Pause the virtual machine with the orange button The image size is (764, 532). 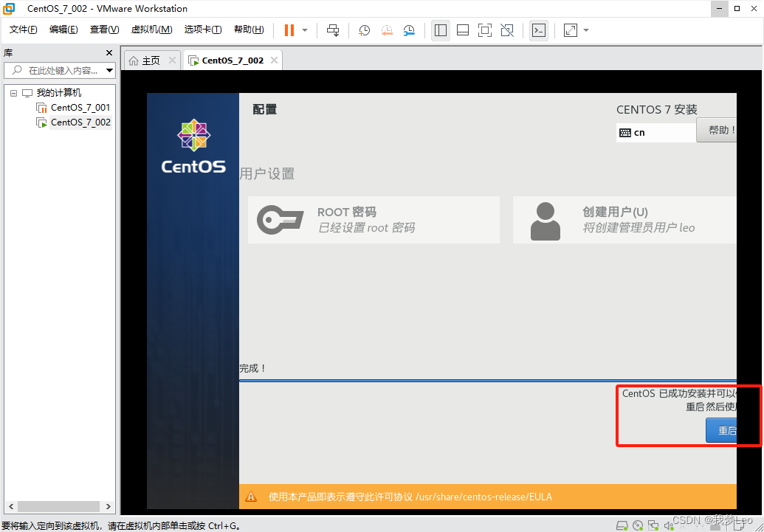pos(289,30)
